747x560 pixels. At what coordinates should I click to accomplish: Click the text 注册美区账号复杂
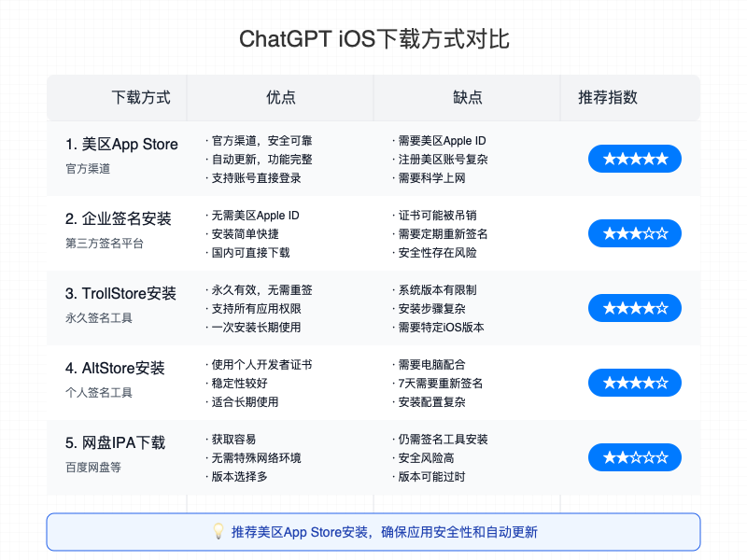[443, 159]
